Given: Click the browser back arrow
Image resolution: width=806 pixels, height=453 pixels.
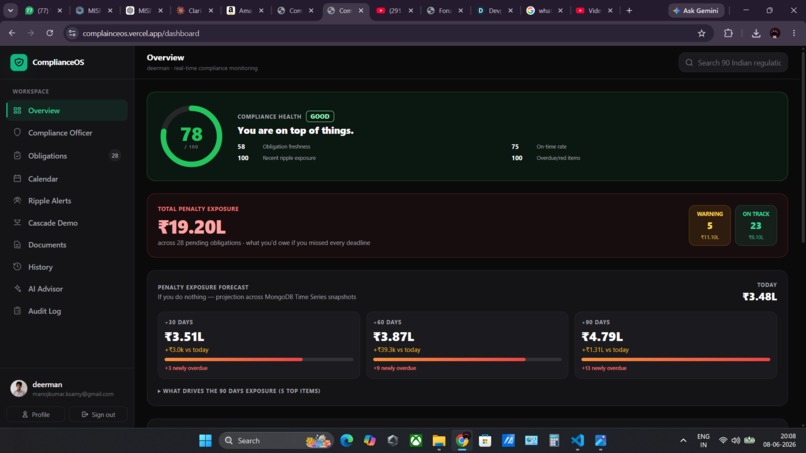Looking at the screenshot, I should 12,33.
